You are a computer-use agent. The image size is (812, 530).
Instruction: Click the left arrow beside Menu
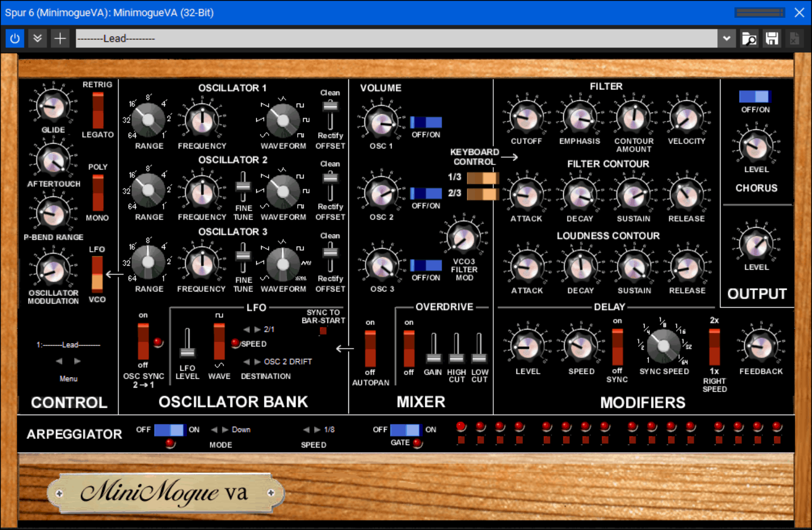pos(59,361)
